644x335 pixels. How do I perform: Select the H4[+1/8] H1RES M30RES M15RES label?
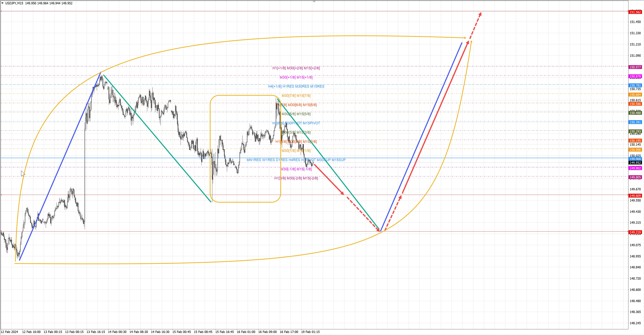(x=296, y=86)
